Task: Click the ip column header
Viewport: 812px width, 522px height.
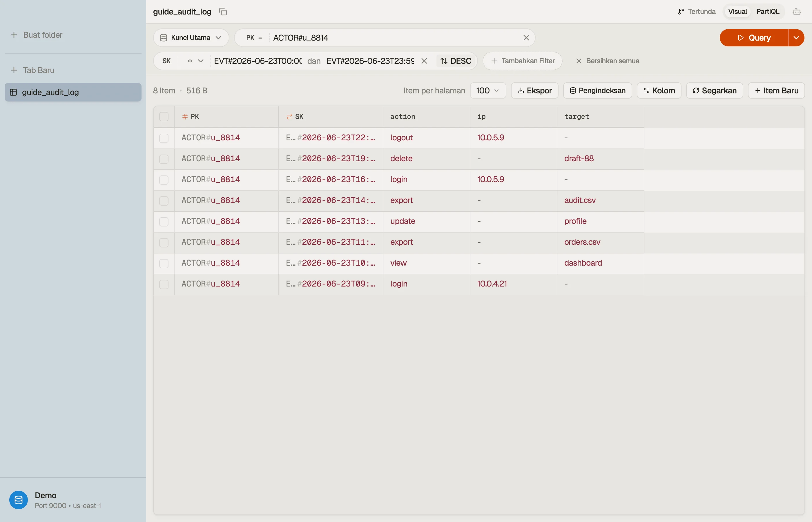Action: 513,117
